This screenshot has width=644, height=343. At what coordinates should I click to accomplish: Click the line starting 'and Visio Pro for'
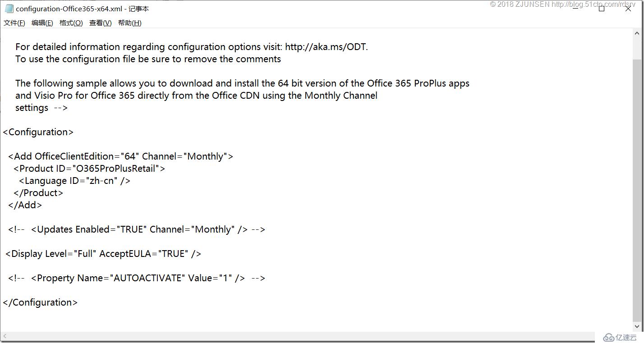click(196, 96)
